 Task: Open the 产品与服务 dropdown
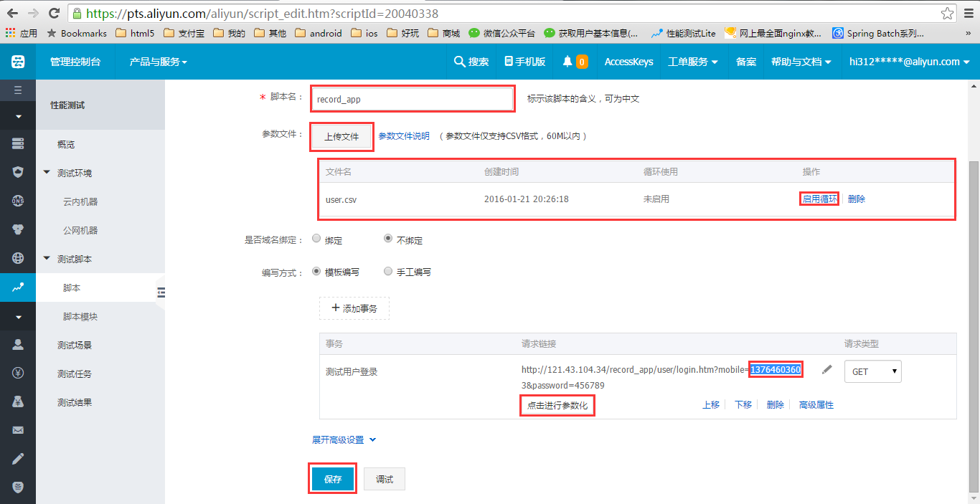(158, 62)
